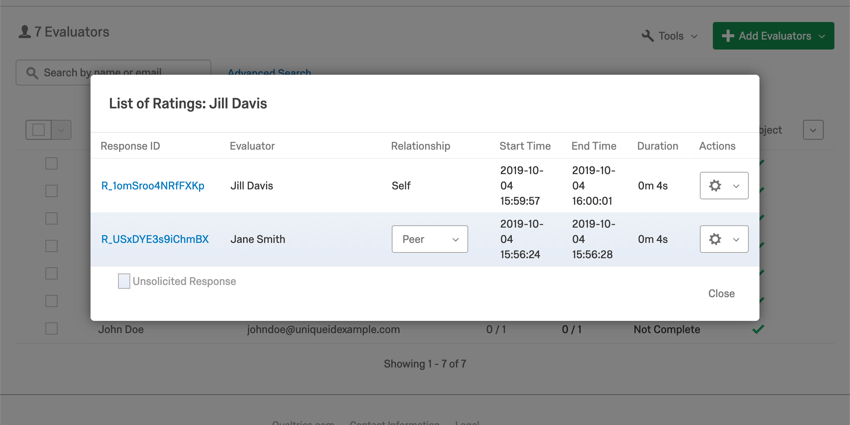Open response R_1omSroo4NRfFXKp link
Viewport: 850px width, 425px height.
[x=153, y=186]
